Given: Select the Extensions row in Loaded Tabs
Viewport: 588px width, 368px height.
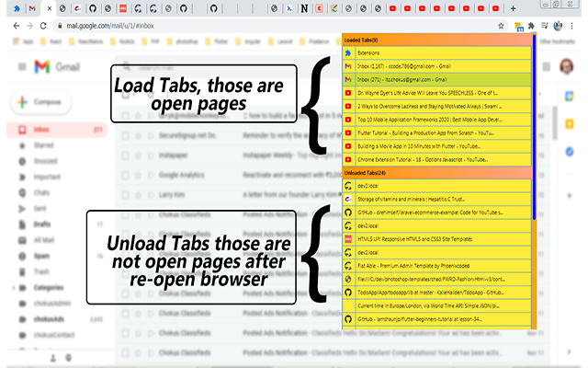Looking at the screenshot, I should [437, 53].
